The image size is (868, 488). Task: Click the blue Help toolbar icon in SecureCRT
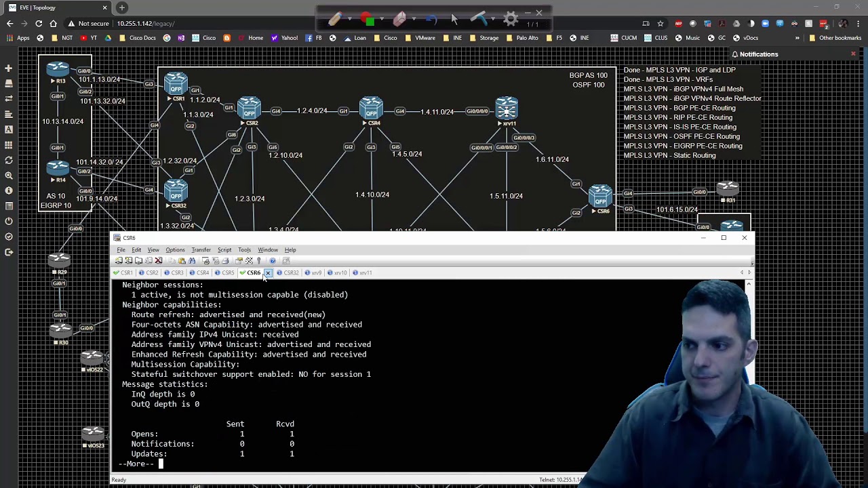[x=272, y=261]
